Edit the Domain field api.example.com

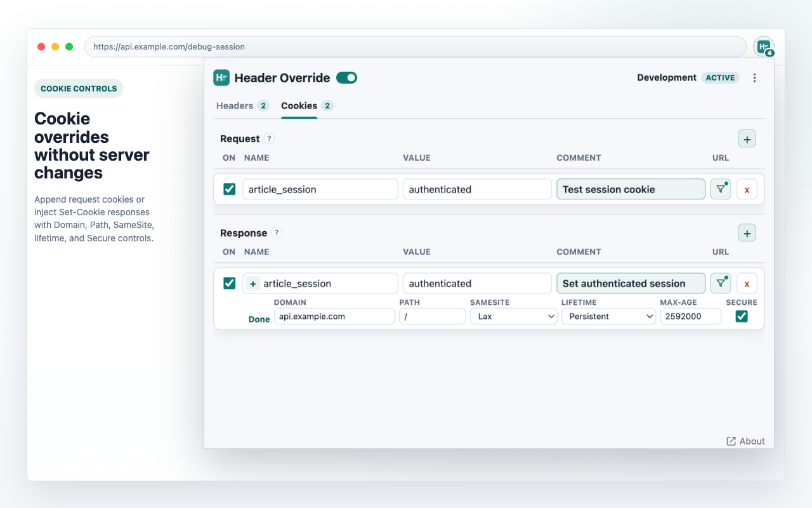click(335, 316)
